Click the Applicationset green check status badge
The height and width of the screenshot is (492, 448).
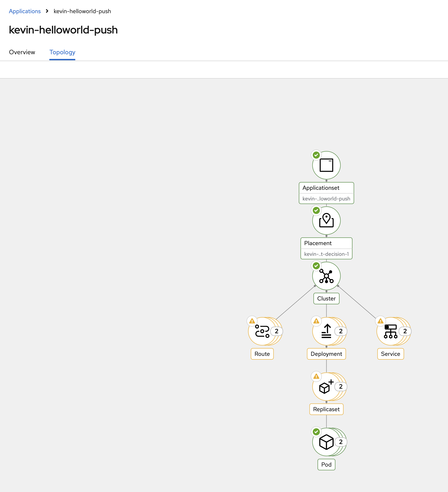(316, 155)
